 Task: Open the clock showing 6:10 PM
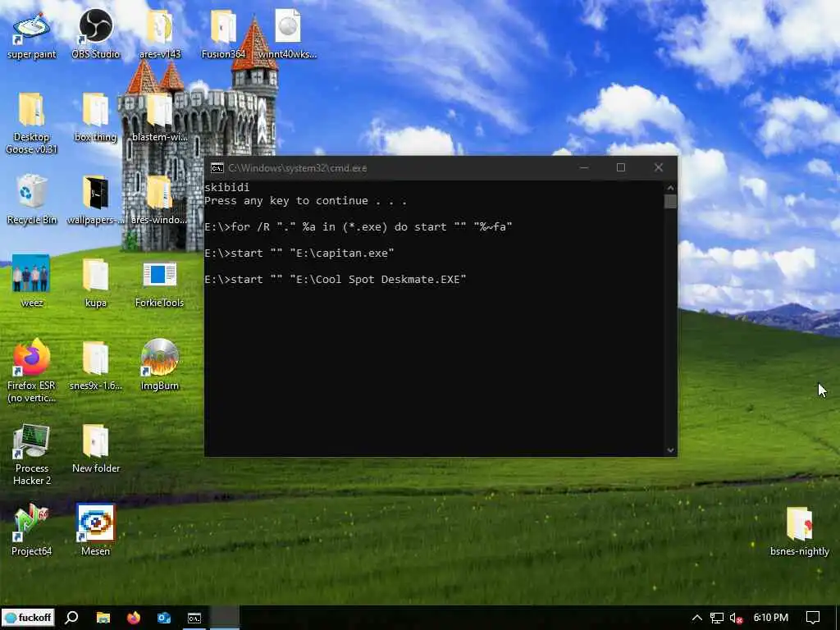coord(770,618)
